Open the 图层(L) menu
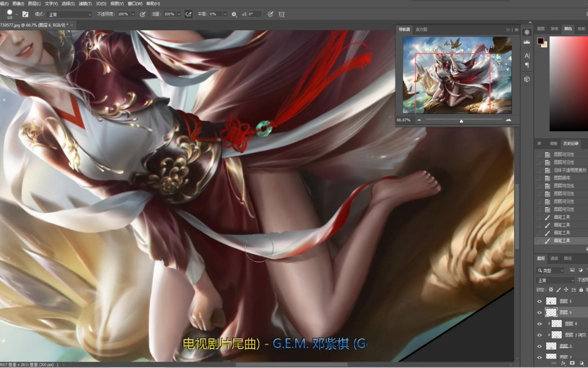 pos(34,3)
